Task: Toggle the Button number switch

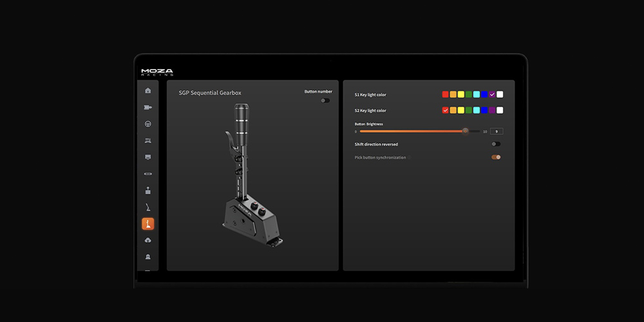Action: 325,100
